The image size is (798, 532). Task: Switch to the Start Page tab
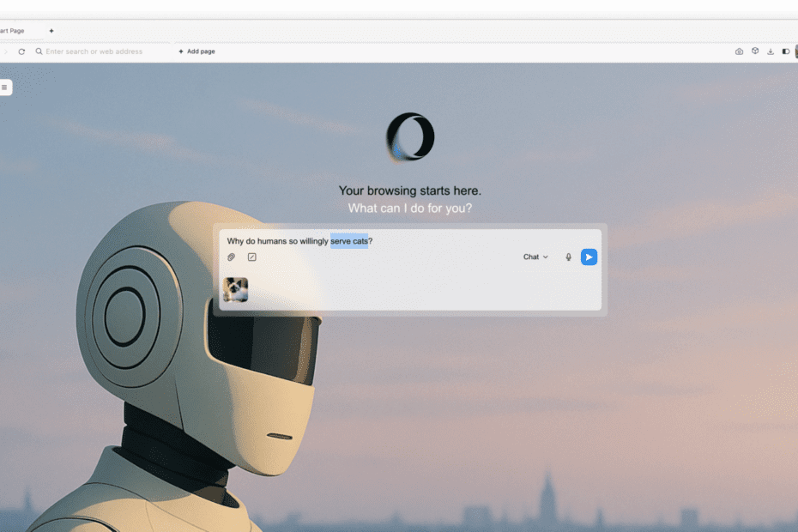pyautogui.click(x=13, y=30)
